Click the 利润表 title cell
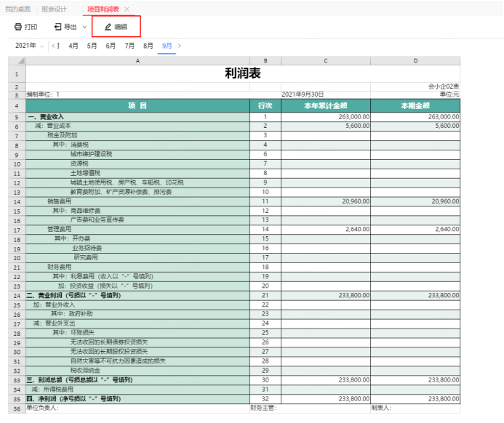Viewport: 504px width, 423px height. 243,73
